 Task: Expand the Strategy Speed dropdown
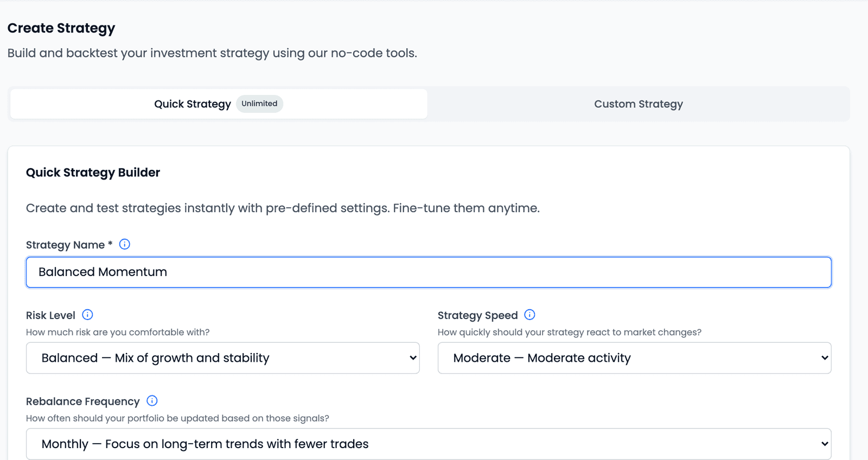[635, 358]
